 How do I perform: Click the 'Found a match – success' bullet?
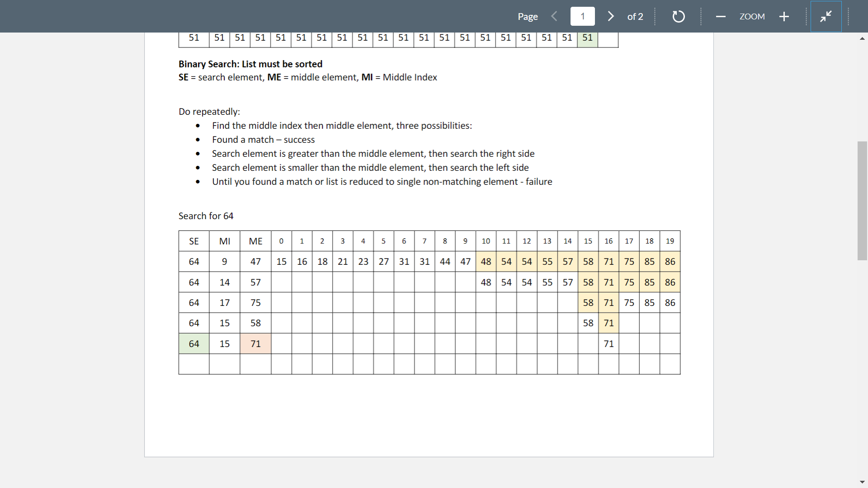click(263, 140)
